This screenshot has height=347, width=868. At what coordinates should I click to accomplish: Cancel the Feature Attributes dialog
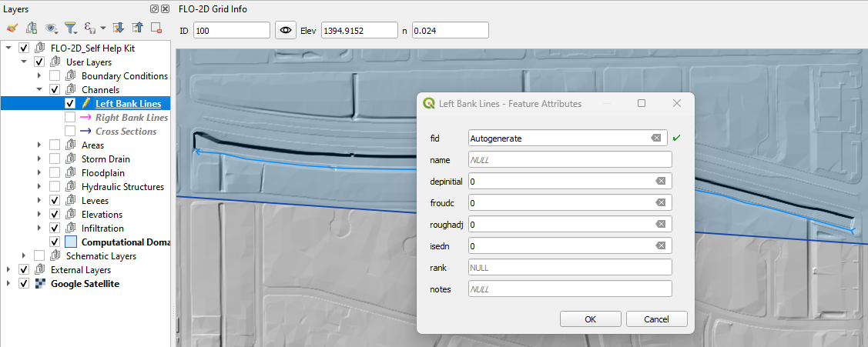click(656, 319)
